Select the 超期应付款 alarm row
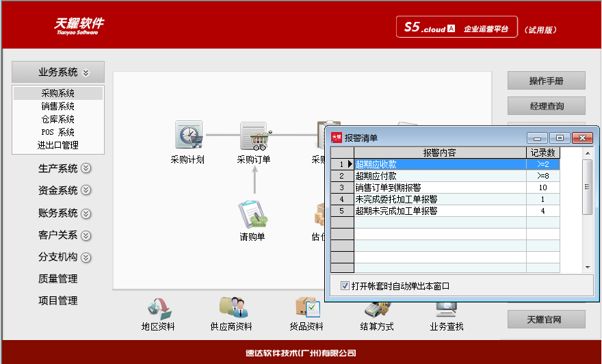Viewport: 602px width, 364px height. tap(445, 176)
